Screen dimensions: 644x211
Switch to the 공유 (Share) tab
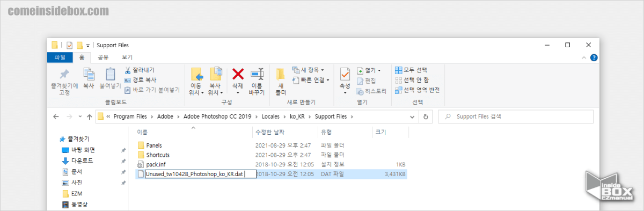point(103,57)
